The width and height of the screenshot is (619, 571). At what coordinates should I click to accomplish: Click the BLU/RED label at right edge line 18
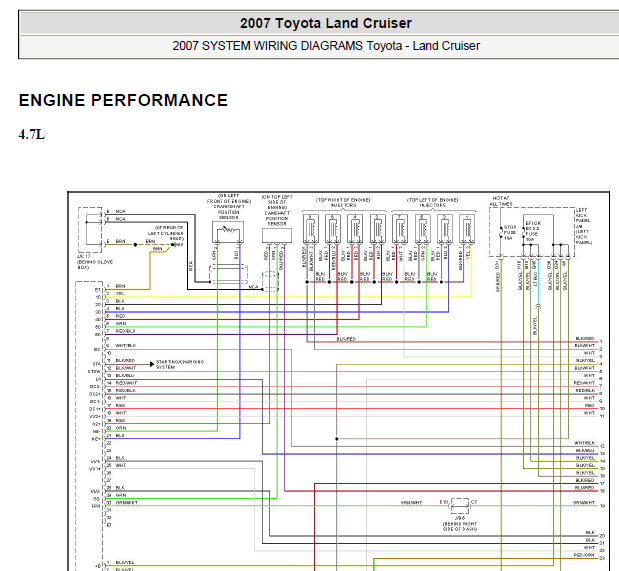[585, 488]
